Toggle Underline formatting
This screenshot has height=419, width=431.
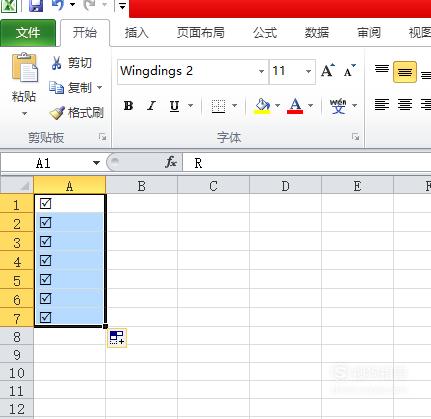(x=174, y=106)
